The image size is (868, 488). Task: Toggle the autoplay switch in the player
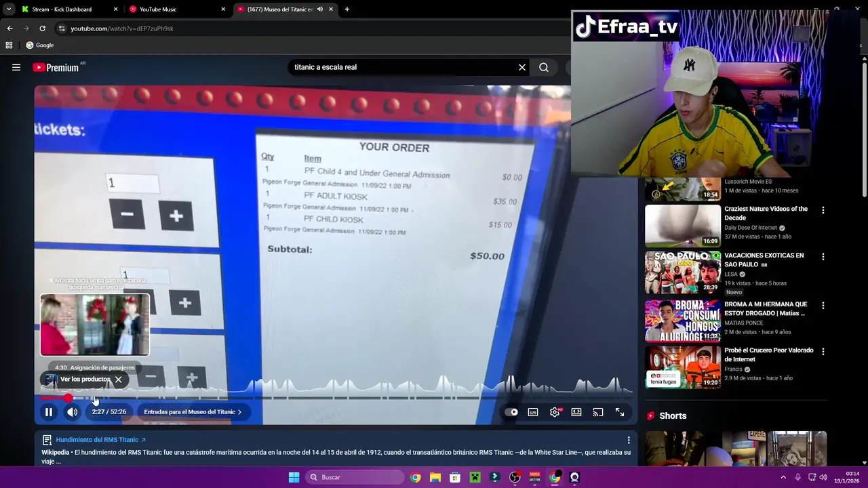pyautogui.click(x=511, y=412)
